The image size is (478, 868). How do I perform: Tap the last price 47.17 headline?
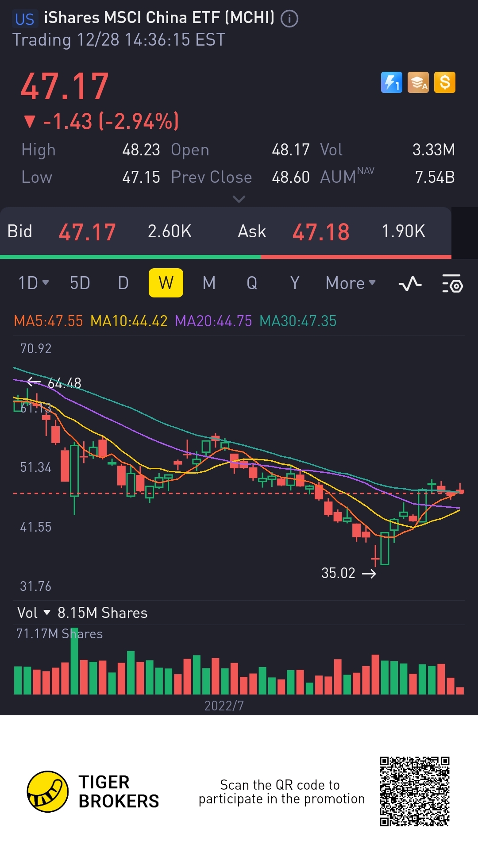[65, 87]
